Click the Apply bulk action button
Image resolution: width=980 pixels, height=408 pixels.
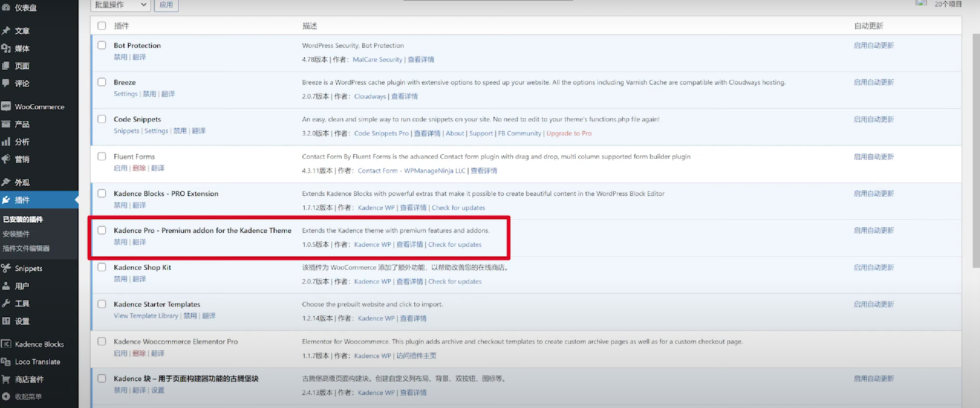[x=166, y=5]
